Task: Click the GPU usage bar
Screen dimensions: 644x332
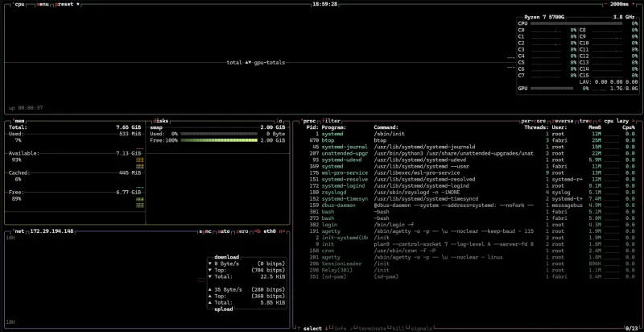Action: coord(551,89)
